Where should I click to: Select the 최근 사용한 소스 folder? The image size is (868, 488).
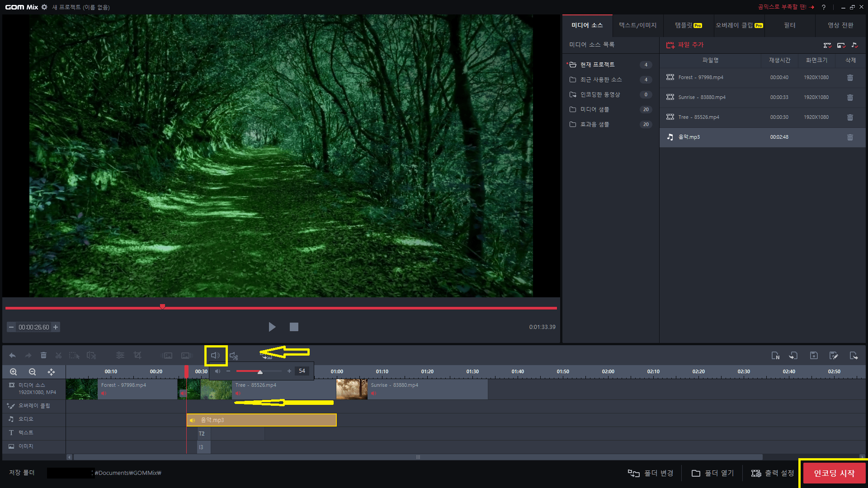coord(601,80)
